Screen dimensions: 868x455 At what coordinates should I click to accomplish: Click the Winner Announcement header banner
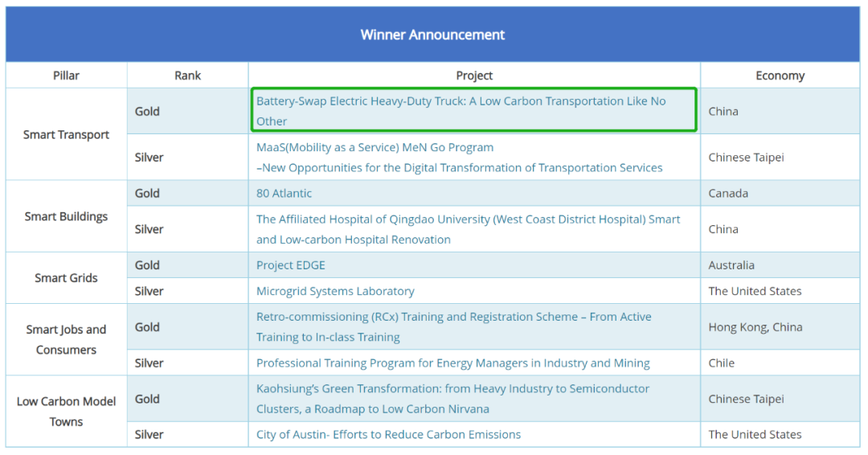point(432,35)
